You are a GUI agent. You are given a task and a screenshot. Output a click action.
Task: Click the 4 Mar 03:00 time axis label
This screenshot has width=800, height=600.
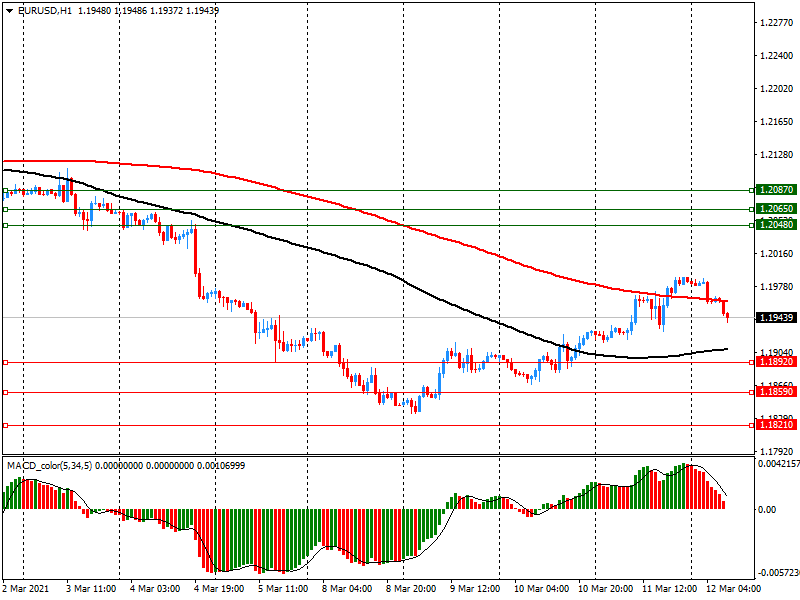click(x=155, y=589)
